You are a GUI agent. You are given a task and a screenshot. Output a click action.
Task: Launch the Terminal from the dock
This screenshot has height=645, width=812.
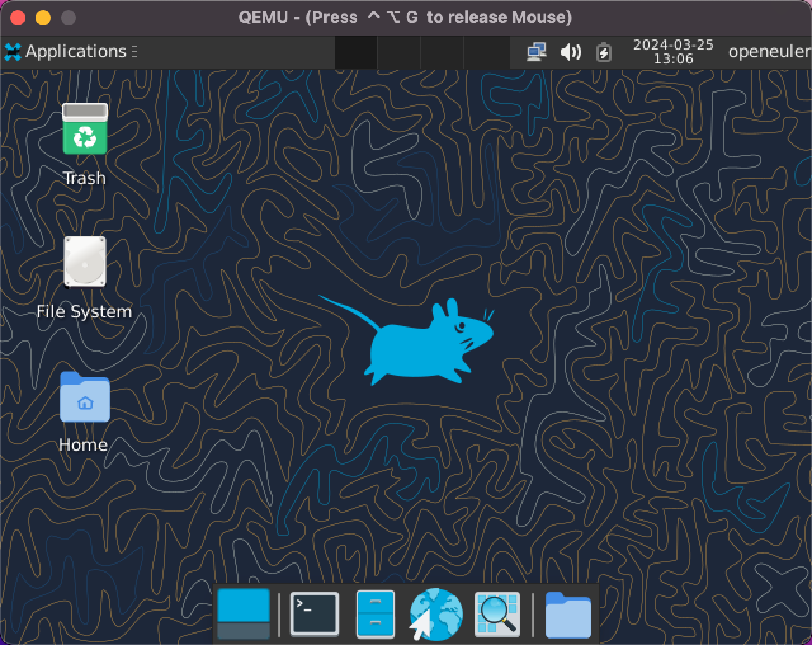pos(315,614)
